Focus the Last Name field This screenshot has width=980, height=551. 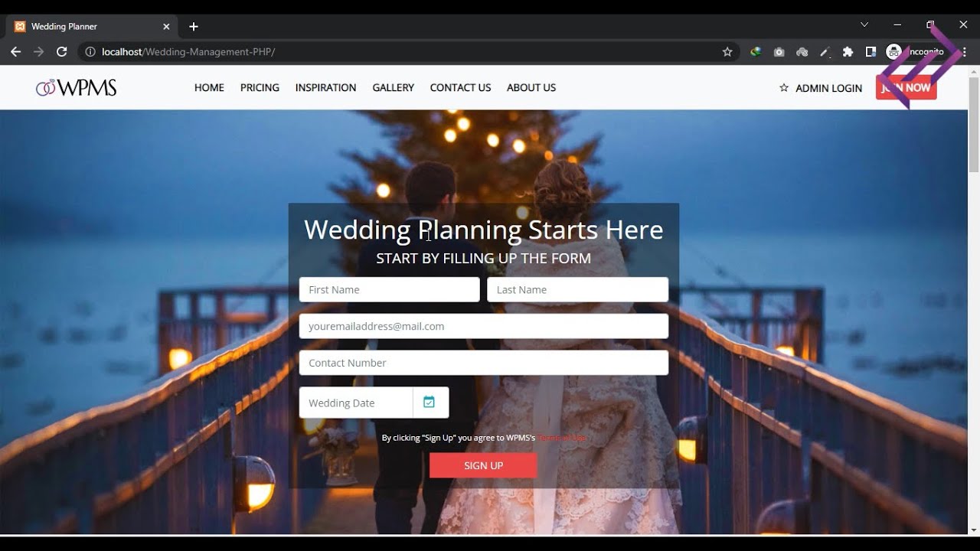coord(577,289)
